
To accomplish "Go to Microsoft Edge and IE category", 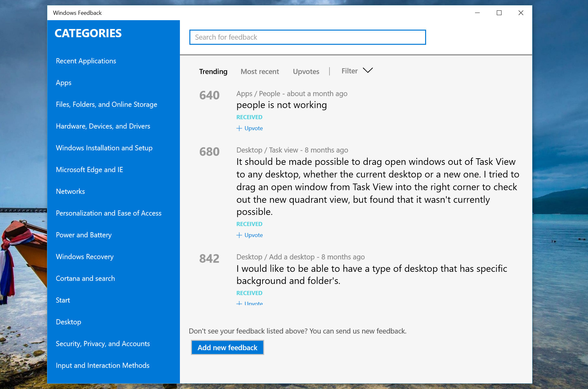I will (x=89, y=170).
